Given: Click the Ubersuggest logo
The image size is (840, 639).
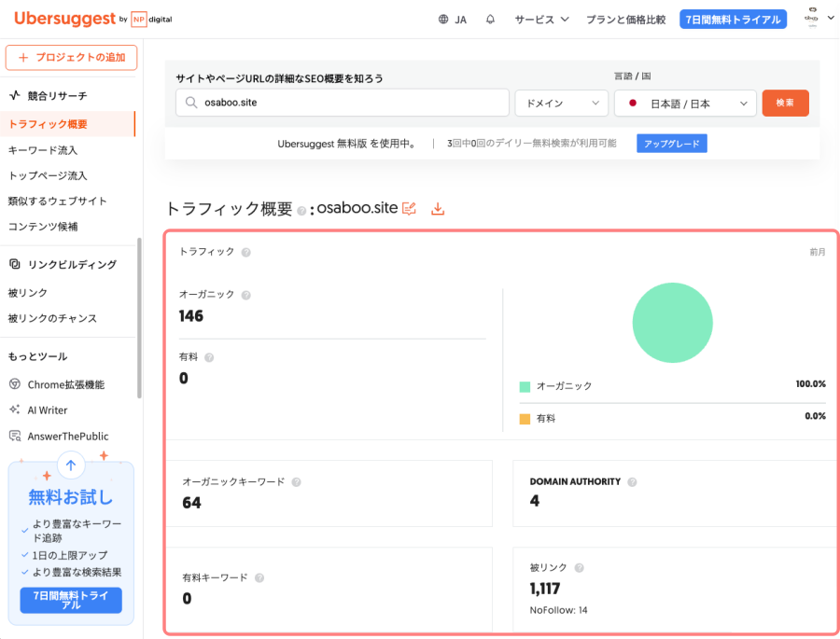Looking at the screenshot, I should pos(64,19).
